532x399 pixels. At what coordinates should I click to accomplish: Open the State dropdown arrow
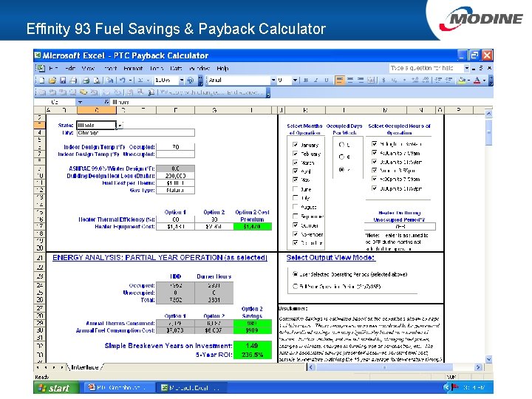119,125
